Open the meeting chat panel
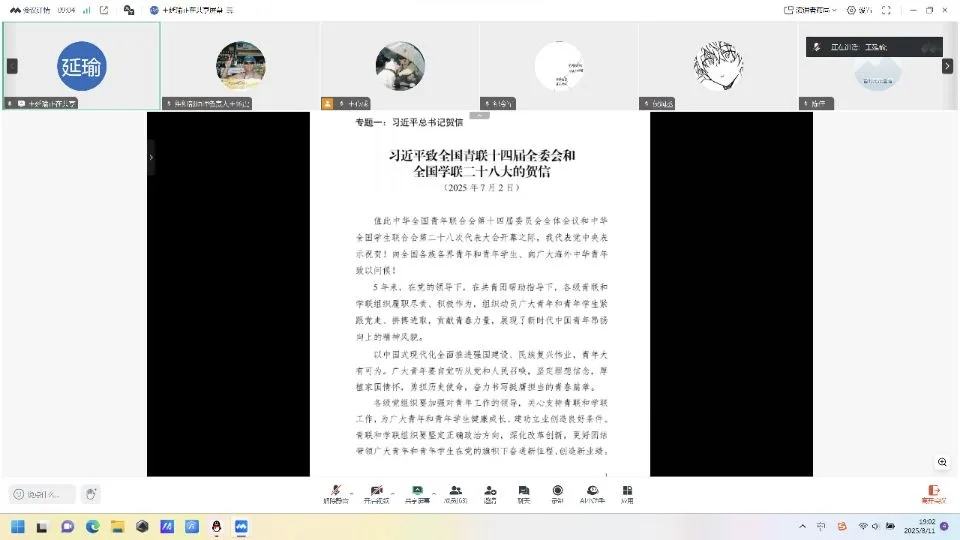This screenshot has width=960, height=540. click(523, 492)
